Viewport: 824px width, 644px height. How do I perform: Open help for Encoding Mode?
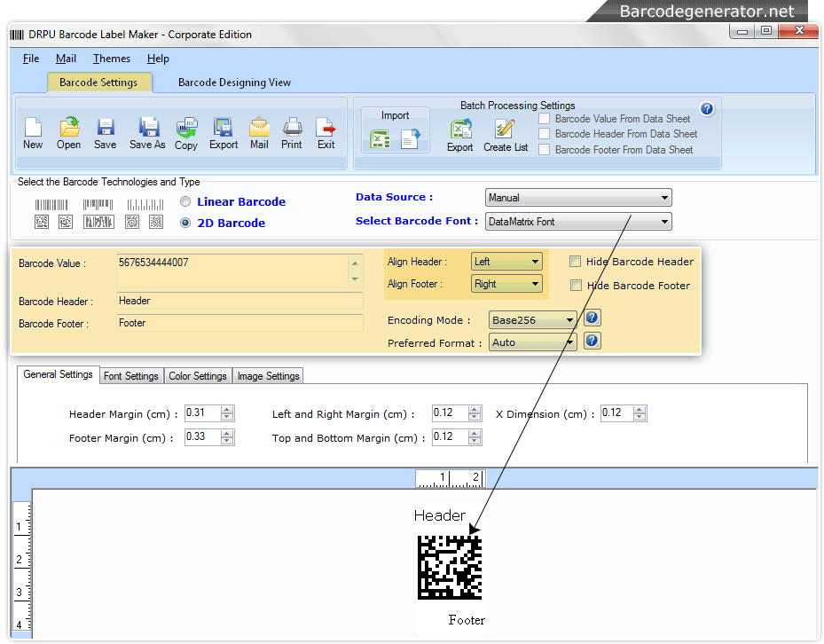[592, 318]
